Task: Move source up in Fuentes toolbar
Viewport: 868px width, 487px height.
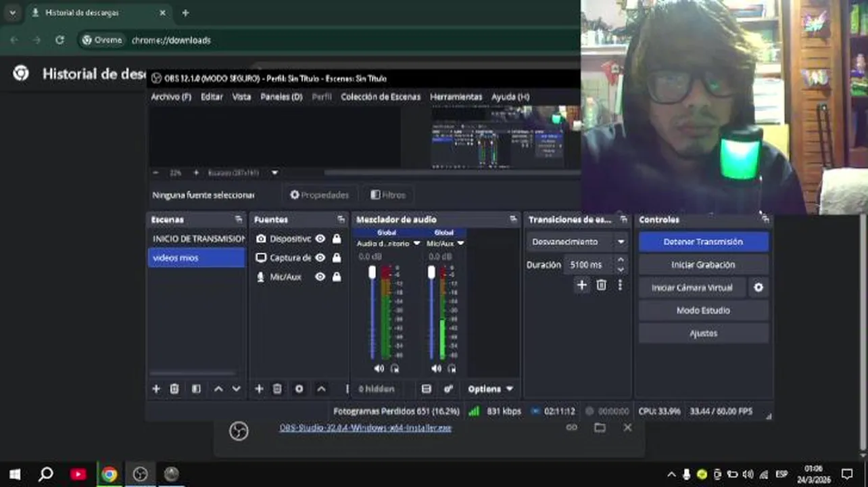Action: 322,389
